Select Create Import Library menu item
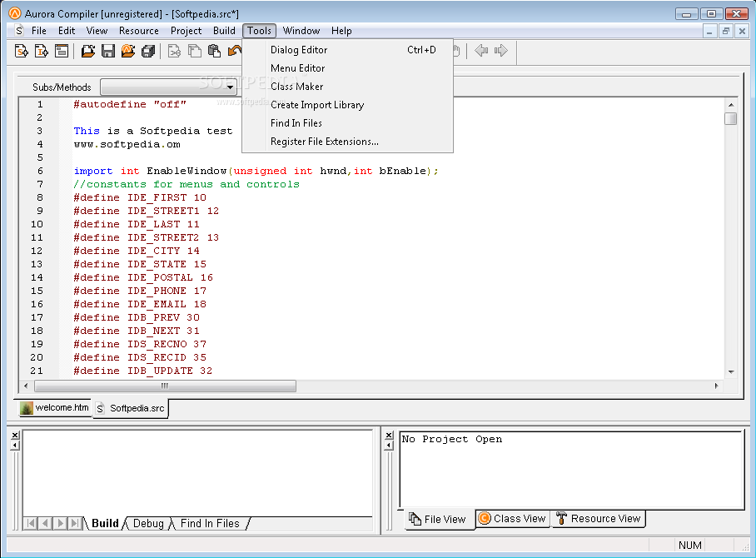The image size is (756, 558). pyautogui.click(x=348, y=105)
